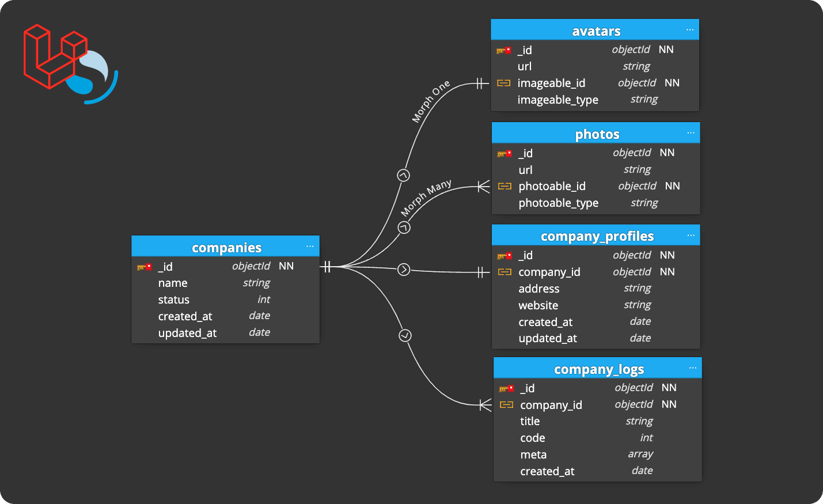Click the primary key icon of company_profiles _id
823x504 pixels.
[x=505, y=256]
